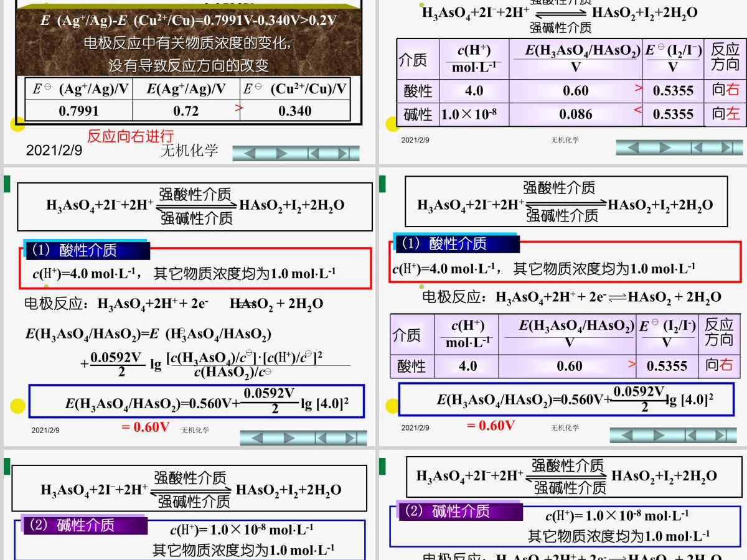Click forward arrow on the single-row 酸性 table slide
The height and width of the screenshot is (560, 747).
[658, 435]
